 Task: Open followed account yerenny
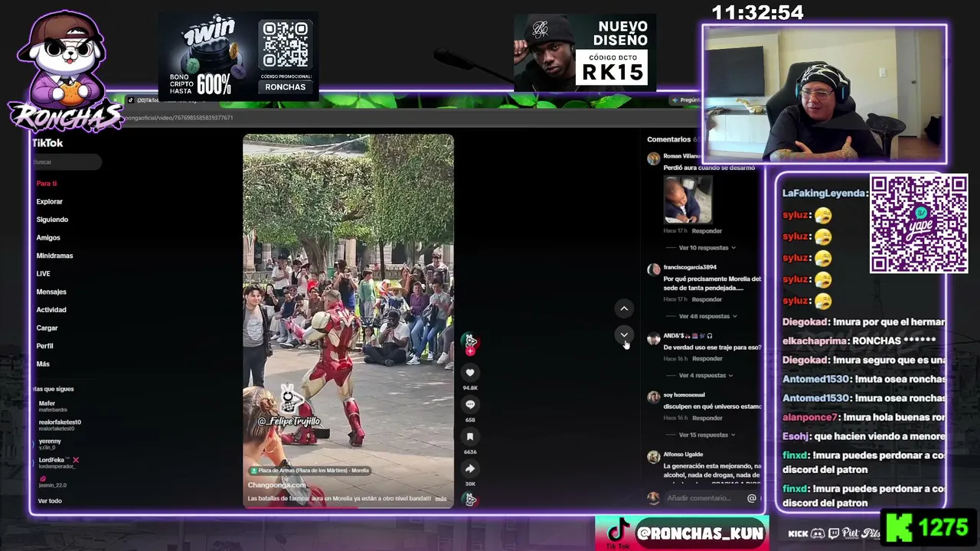[x=50, y=444]
